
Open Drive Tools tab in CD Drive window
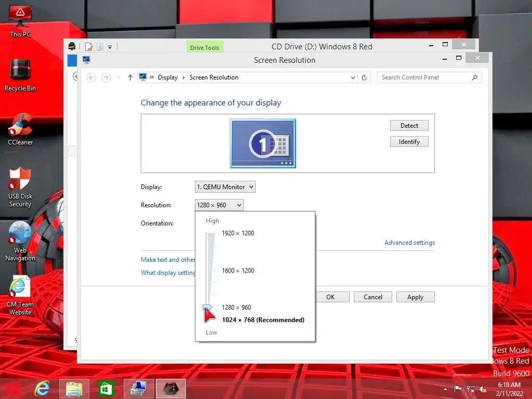pos(205,47)
